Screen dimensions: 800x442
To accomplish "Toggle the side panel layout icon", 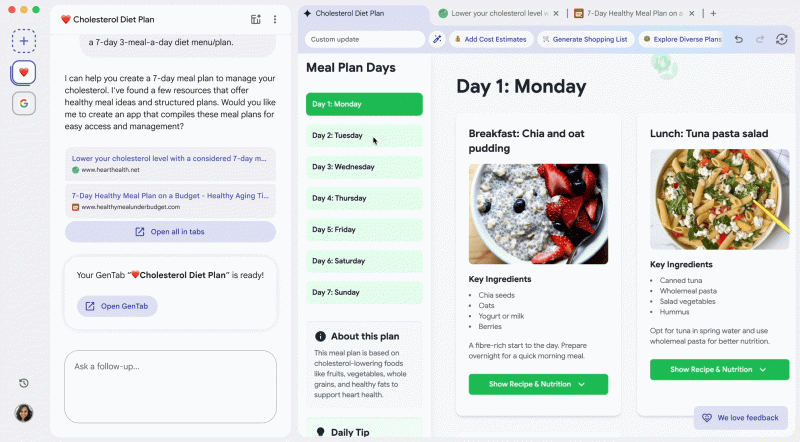I will [255, 19].
